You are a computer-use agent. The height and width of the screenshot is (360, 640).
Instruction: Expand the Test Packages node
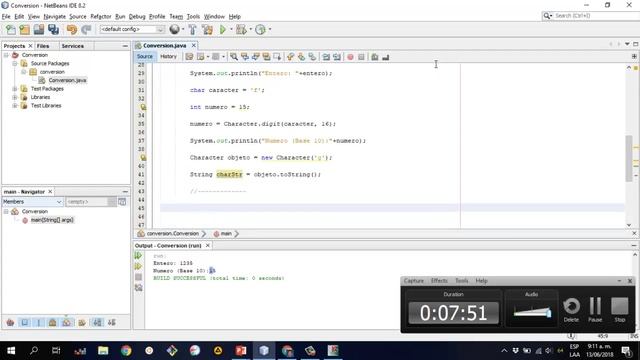(15, 89)
